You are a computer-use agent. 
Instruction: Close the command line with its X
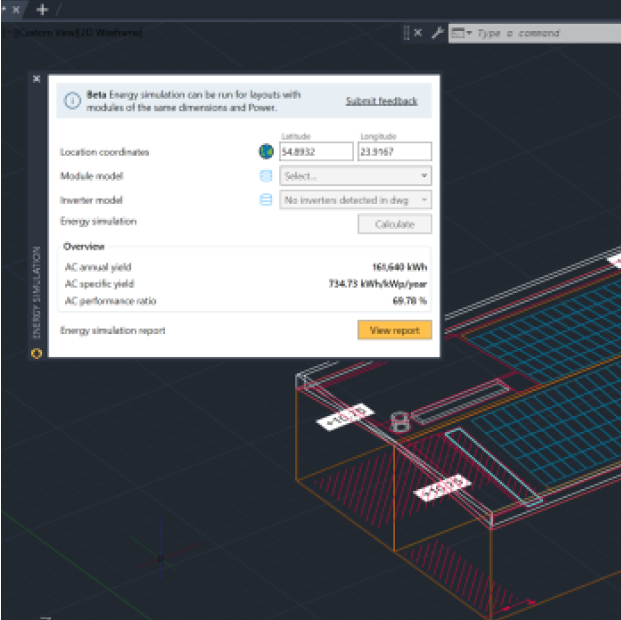(x=418, y=32)
